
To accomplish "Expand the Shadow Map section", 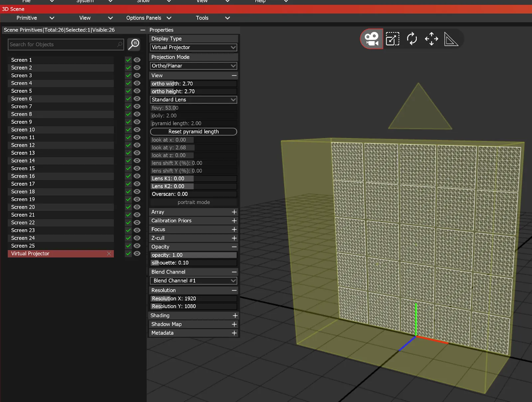I will tap(234, 324).
